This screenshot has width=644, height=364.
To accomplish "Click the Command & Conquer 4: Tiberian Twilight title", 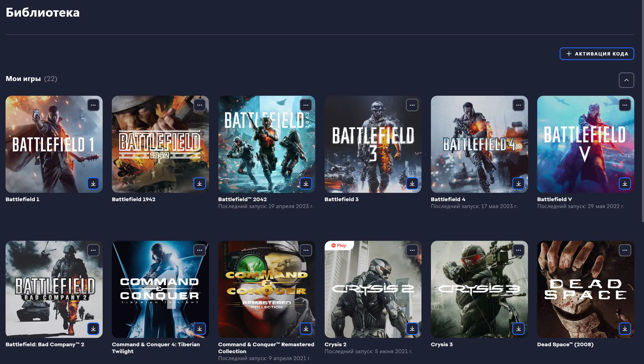I will [x=156, y=348].
